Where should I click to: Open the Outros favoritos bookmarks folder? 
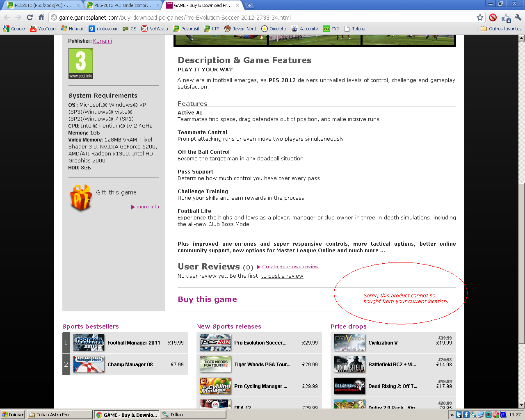(x=501, y=29)
